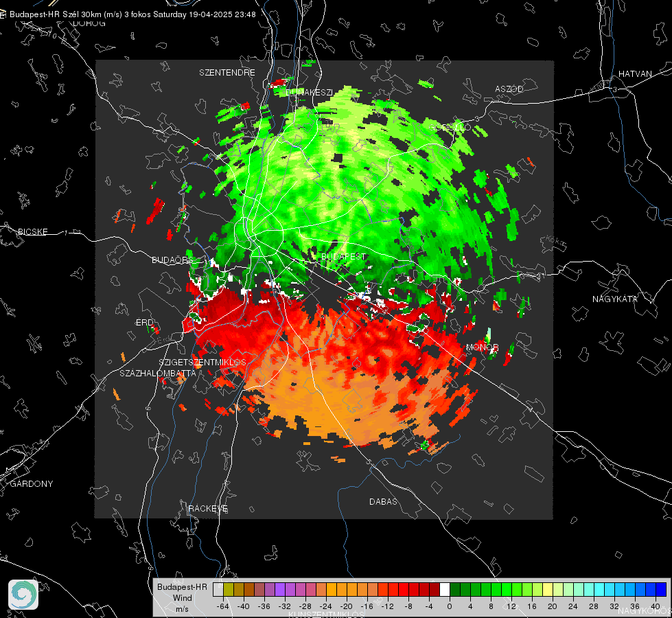This screenshot has width=672, height=618.
Task: Click the BICSKE town label
Action: coord(32,231)
